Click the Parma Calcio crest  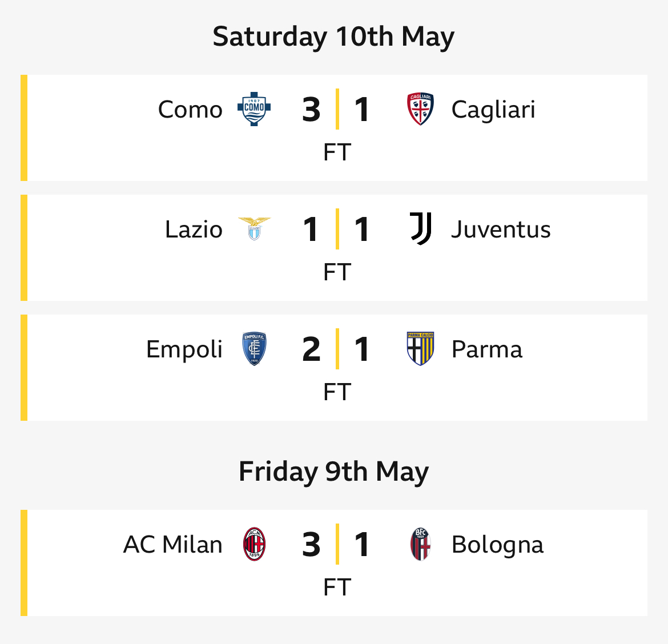420,349
